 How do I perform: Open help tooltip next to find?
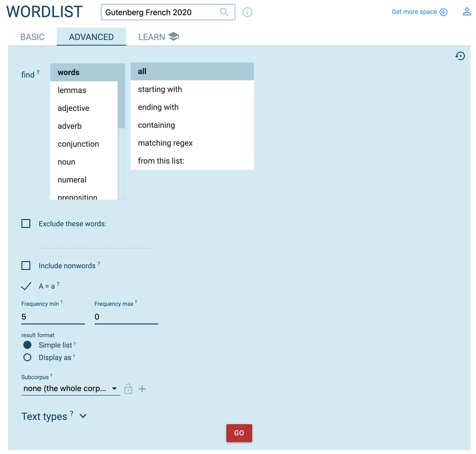point(38,72)
